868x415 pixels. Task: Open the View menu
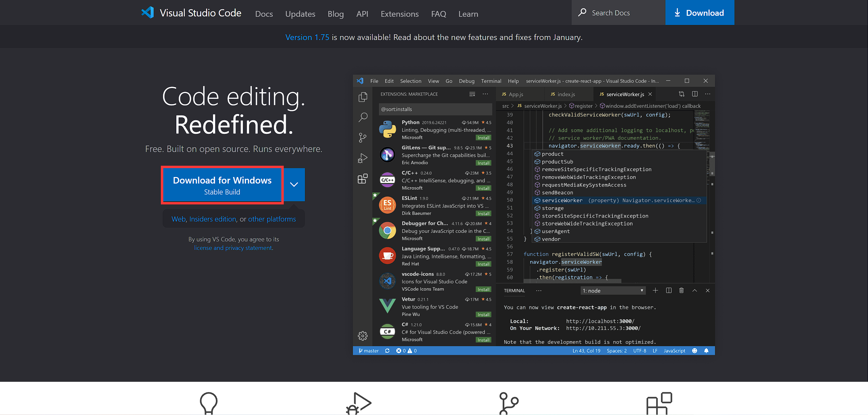(x=433, y=81)
